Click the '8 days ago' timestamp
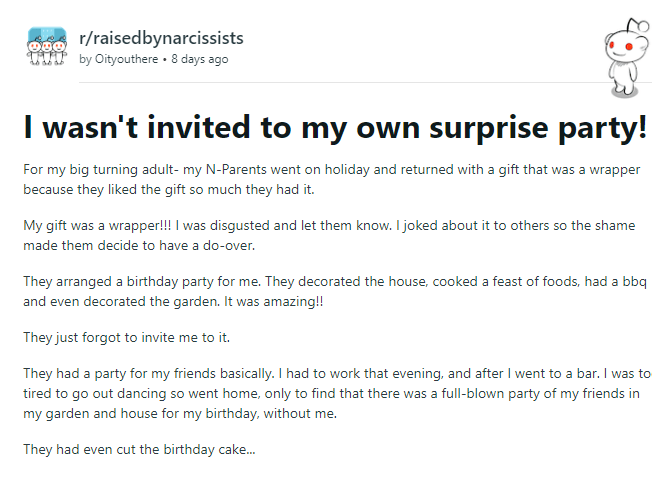 (200, 59)
